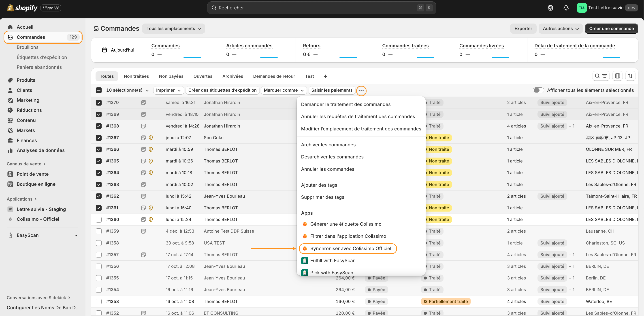Image resolution: width=644 pixels, height=316 pixels.
Task: Click the search and filter icon
Action: coord(601,76)
